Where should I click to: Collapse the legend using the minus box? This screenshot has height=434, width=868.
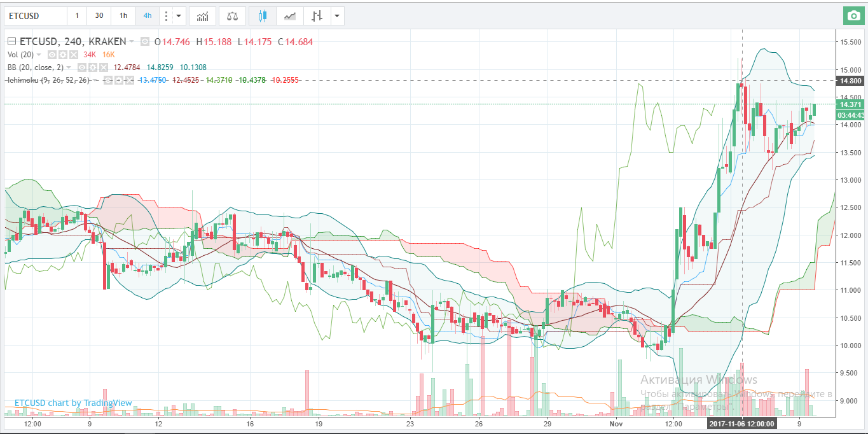point(11,42)
